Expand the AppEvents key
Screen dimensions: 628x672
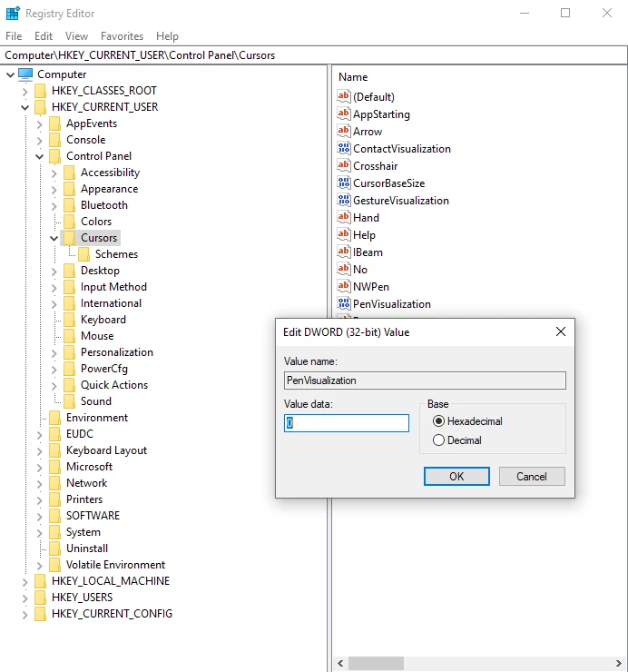39,124
